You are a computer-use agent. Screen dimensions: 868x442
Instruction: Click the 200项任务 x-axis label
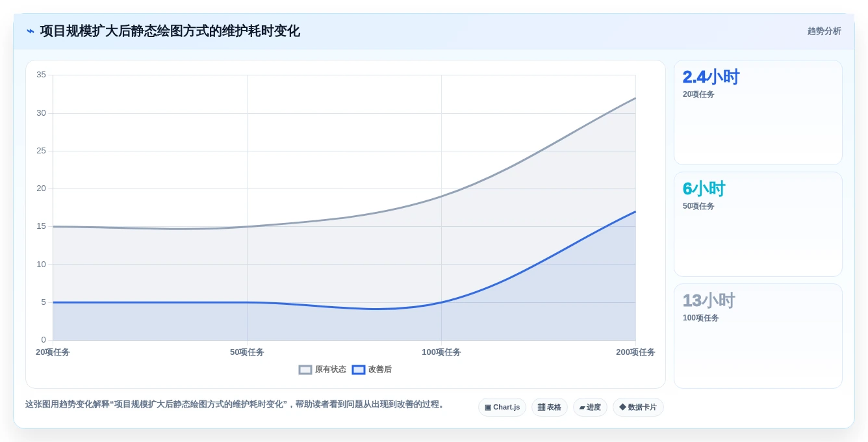coord(635,352)
